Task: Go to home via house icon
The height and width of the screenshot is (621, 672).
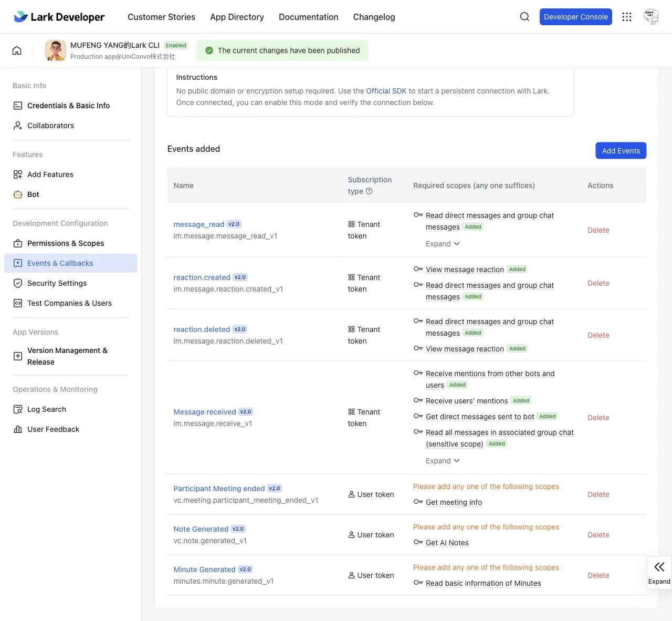Action: pos(17,50)
